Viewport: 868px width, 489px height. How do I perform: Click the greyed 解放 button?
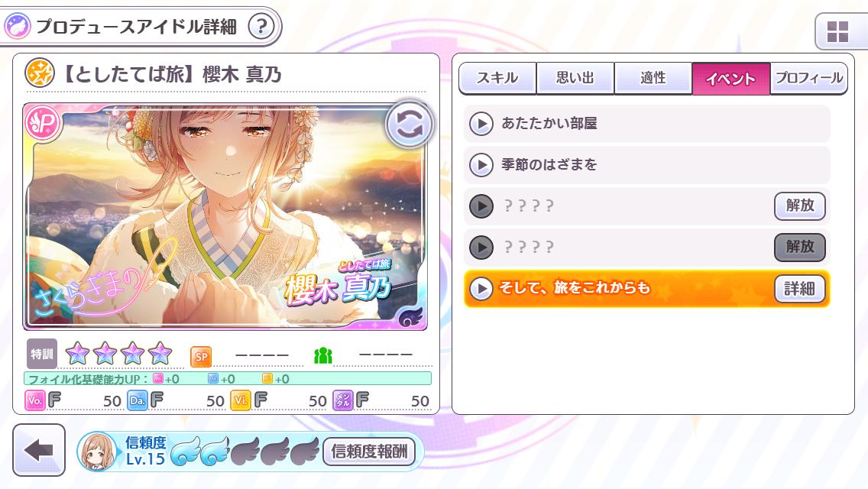pos(800,247)
